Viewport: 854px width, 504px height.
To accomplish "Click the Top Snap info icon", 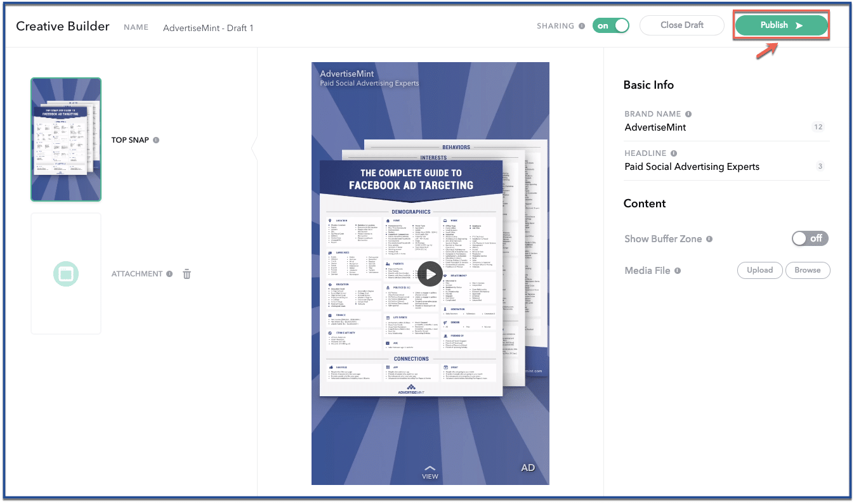I will tap(156, 140).
